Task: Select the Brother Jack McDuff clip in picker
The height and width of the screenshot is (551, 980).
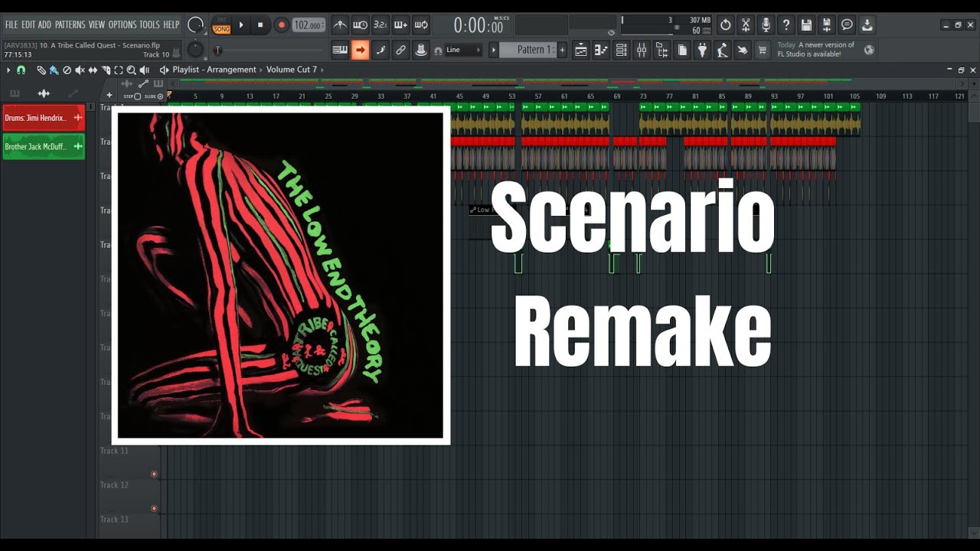Action: 44,146
